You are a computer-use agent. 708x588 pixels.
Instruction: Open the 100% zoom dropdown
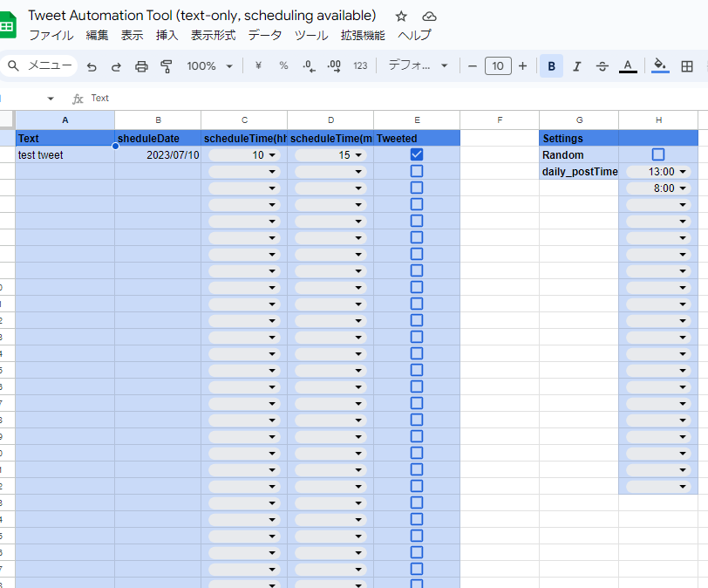pyautogui.click(x=209, y=66)
